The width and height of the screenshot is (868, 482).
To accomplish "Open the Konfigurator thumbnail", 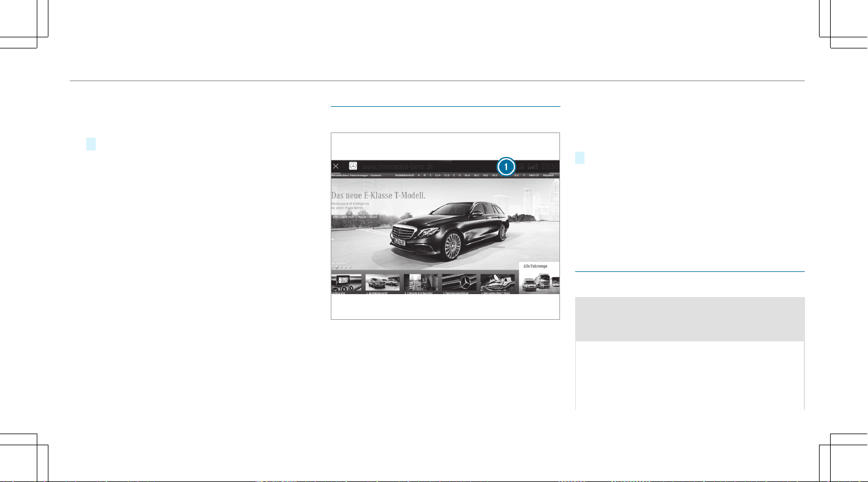I will coord(346,284).
